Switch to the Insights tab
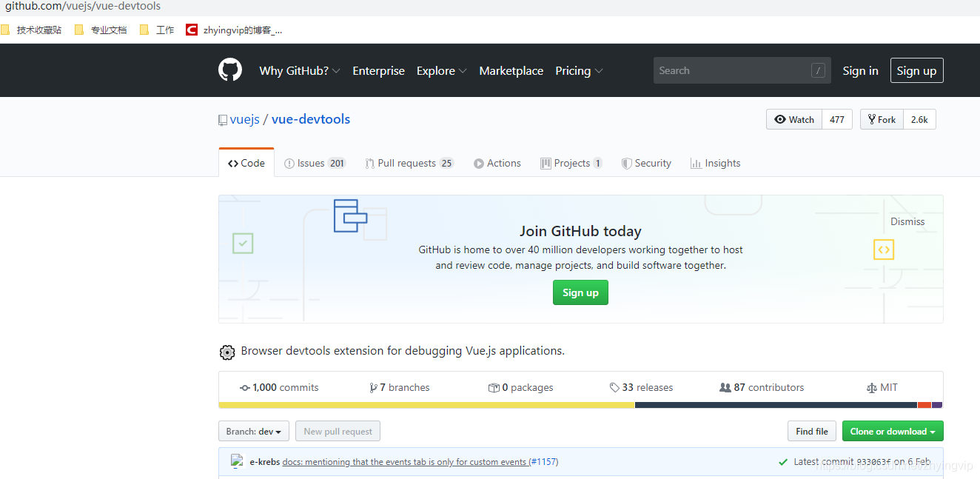This screenshot has height=479, width=980. click(x=715, y=163)
